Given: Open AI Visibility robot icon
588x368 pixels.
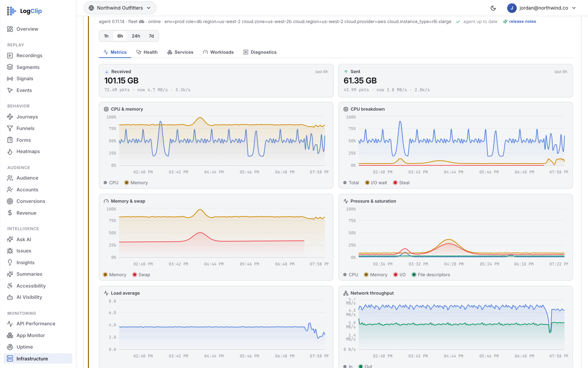Looking at the screenshot, I should coord(10,297).
